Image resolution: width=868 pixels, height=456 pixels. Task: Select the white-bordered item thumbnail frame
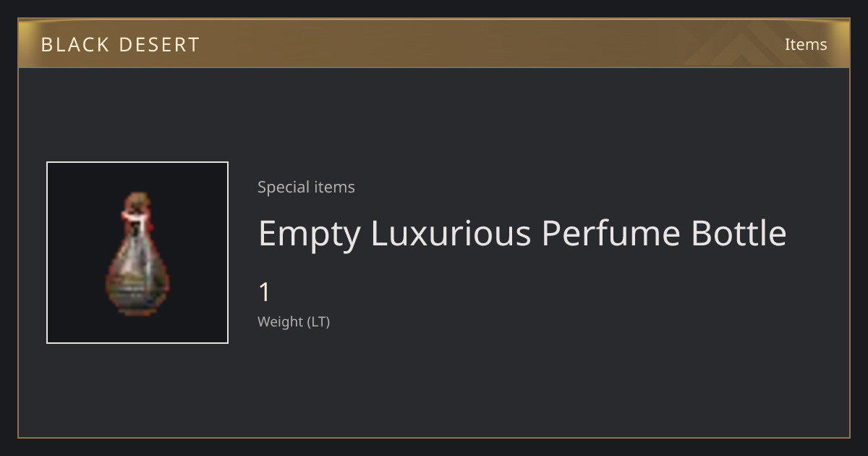pos(137,253)
